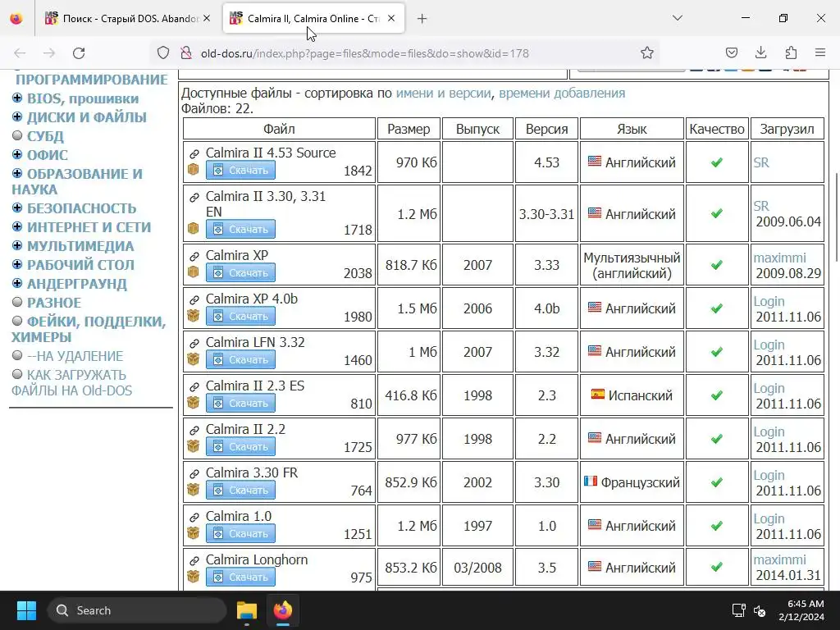The height and width of the screenshot is (630, 840).
Task: Download Calmira XP 4.0b with Скачать
Action: click(x=240, y=316)
